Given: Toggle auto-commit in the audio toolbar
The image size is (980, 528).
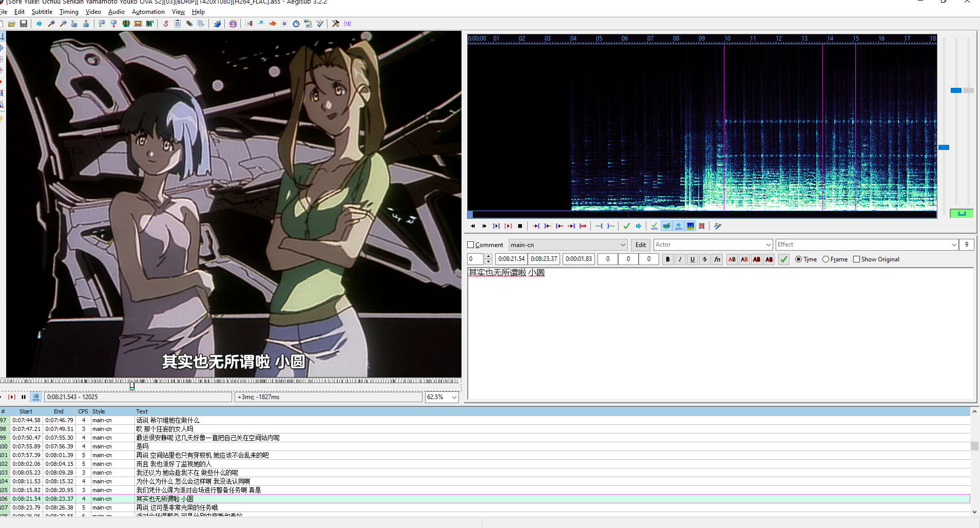Looking at the screenshot, I should coord(655,226).
